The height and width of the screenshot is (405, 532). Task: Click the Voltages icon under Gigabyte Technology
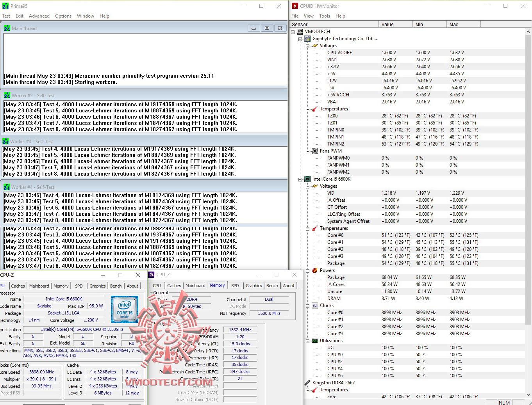click(315, 46)
